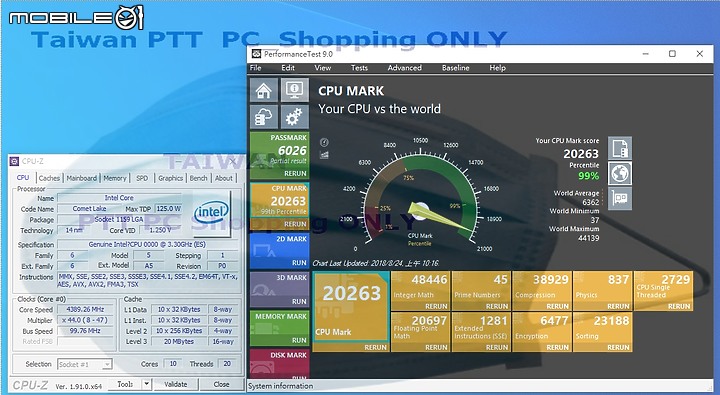720x395 pixels.
Task: Click the globe world comparison icon
Action: click(620, 173)
